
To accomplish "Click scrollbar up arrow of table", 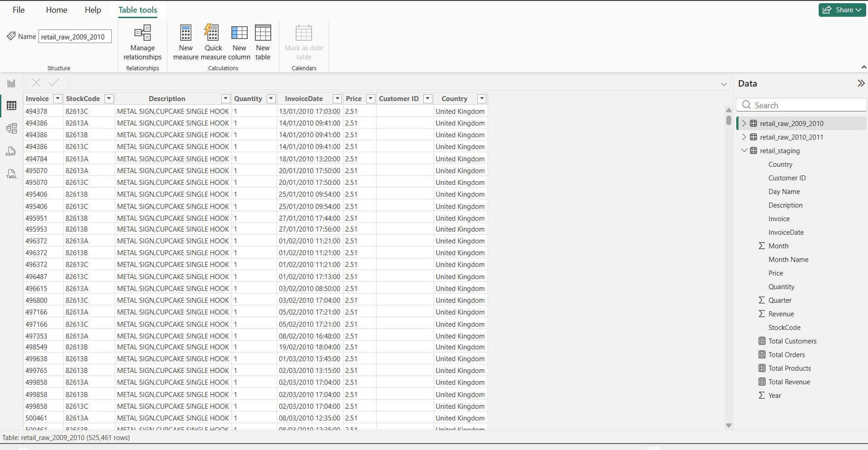I will coord(728,110).
